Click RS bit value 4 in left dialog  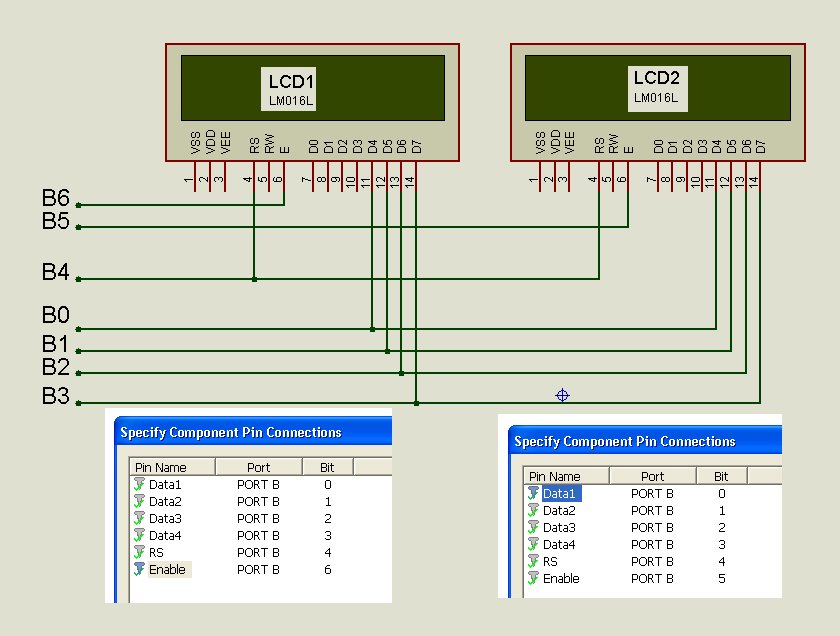[328, 552]
